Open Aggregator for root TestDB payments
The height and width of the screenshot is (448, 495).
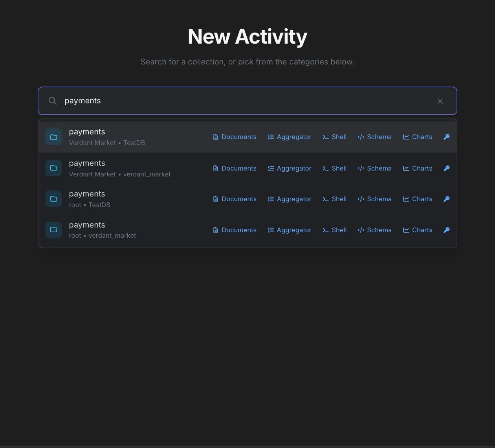click(290, 199)
